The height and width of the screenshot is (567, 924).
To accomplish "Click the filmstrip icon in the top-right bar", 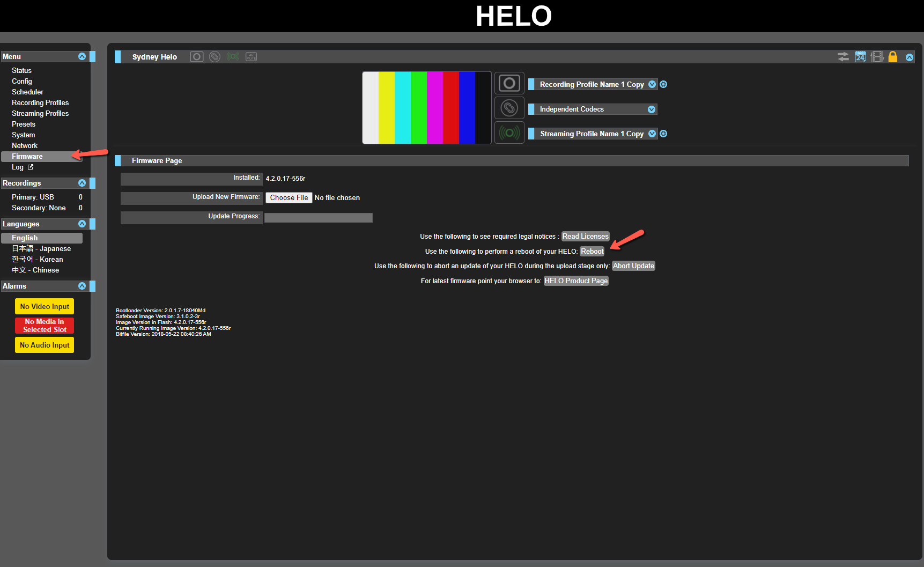I will point(877,57).
